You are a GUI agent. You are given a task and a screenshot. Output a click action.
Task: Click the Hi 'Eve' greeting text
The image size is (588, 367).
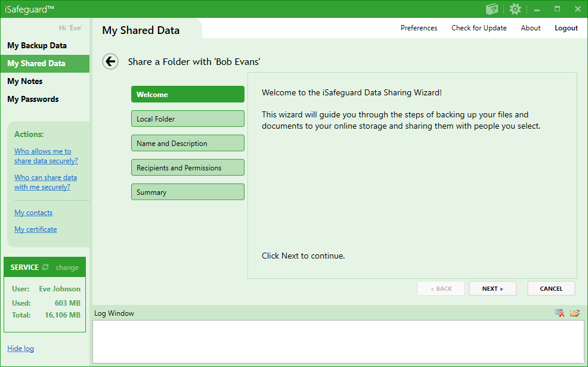point(70,28)
